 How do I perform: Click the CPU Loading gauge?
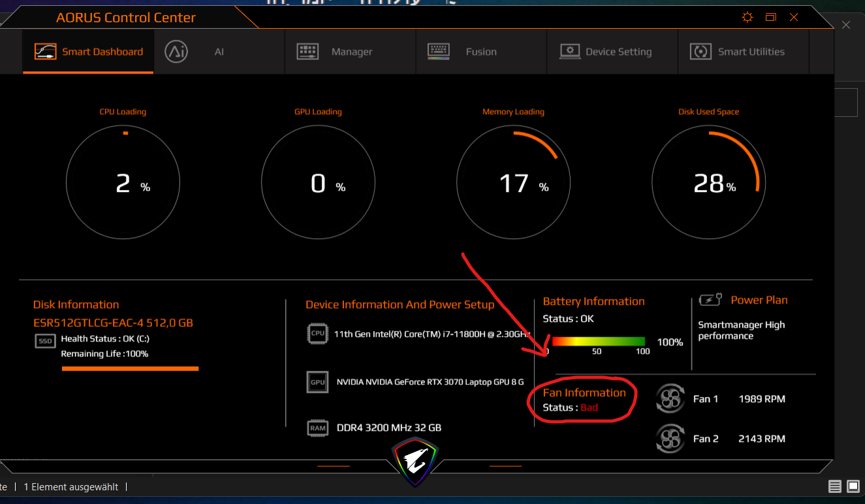123,183
